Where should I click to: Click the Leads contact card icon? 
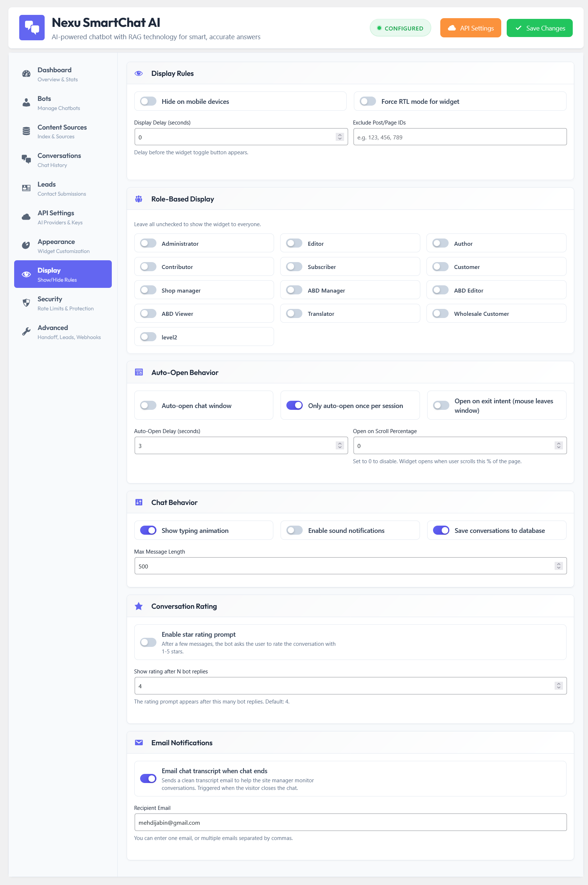[26, 188]
